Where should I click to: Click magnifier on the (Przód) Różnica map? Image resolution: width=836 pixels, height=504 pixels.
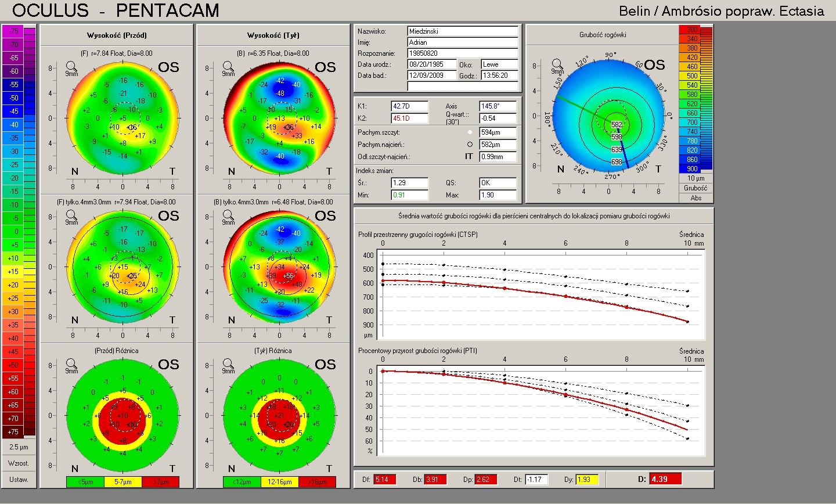pos(71,365)
